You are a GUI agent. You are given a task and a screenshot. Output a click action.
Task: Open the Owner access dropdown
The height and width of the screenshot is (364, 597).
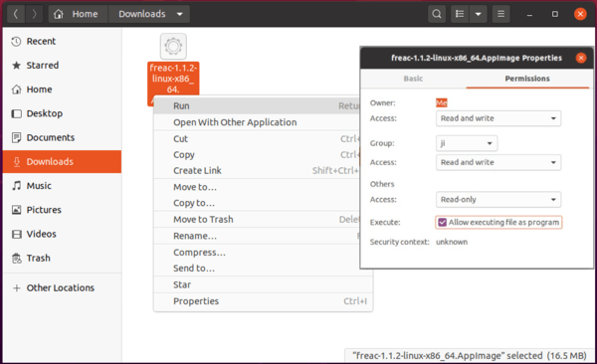click(498, 118)
